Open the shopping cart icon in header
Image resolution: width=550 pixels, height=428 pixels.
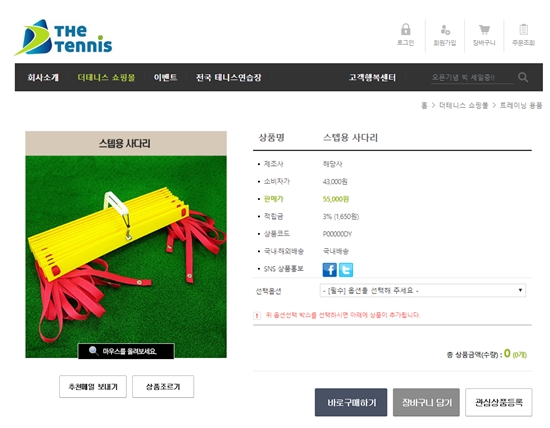point(484,30)
